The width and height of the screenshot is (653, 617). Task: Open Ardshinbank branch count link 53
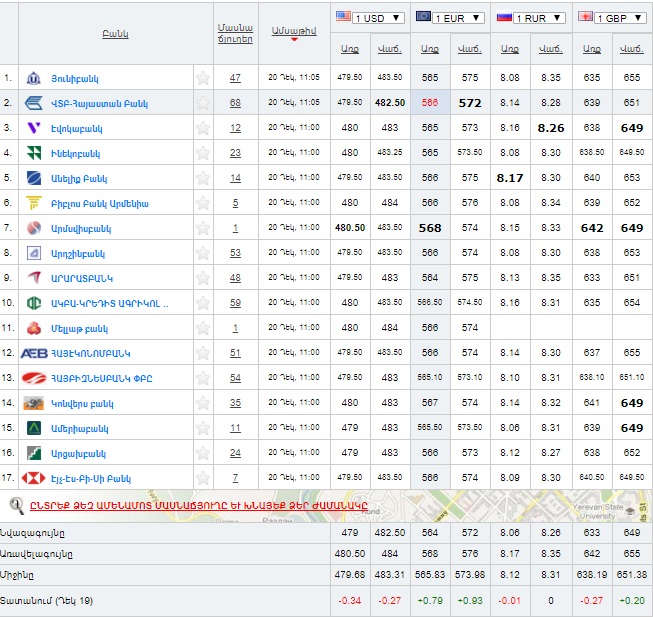235,253
